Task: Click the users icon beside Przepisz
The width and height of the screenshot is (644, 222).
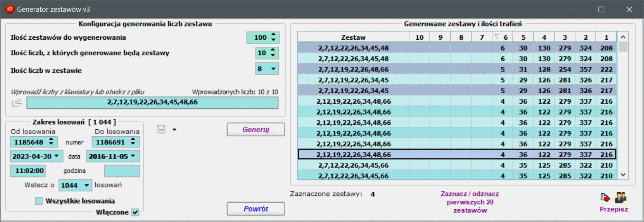Action: tap(620, 197)
